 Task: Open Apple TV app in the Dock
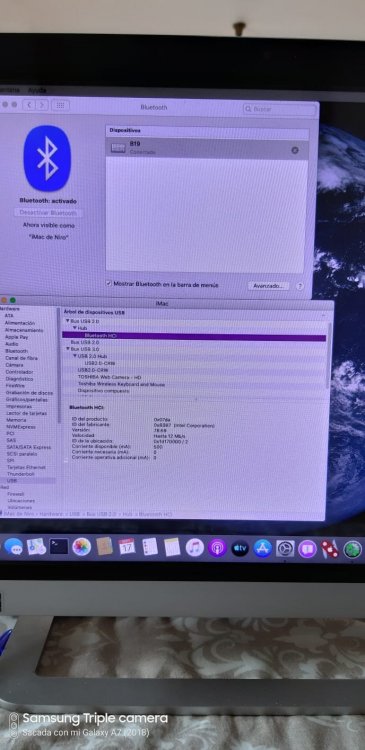[240, 548]
